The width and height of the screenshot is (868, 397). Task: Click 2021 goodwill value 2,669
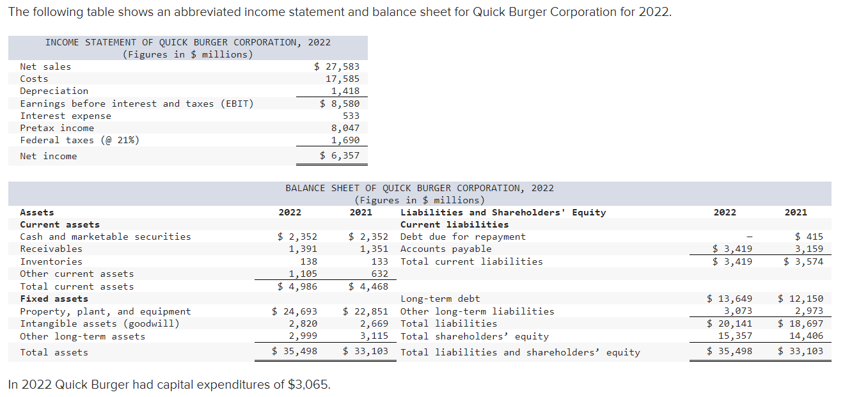tap(374, 323)
